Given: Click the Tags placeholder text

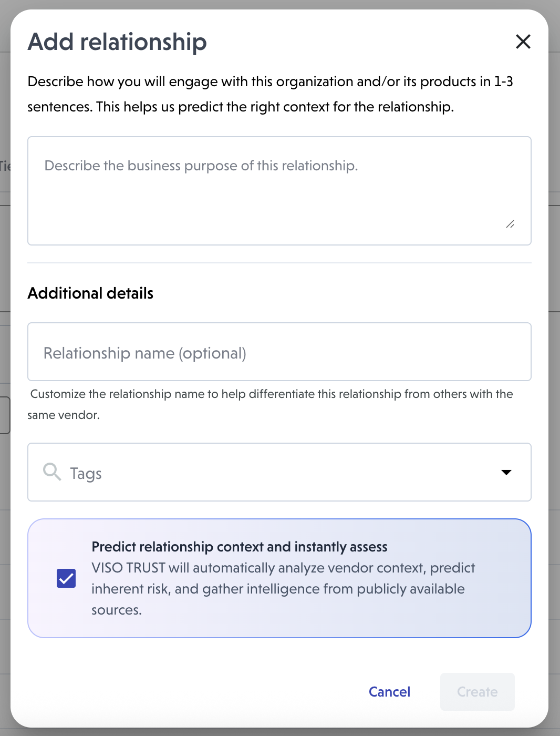Looking at the screenshot, I should (86, 474).
